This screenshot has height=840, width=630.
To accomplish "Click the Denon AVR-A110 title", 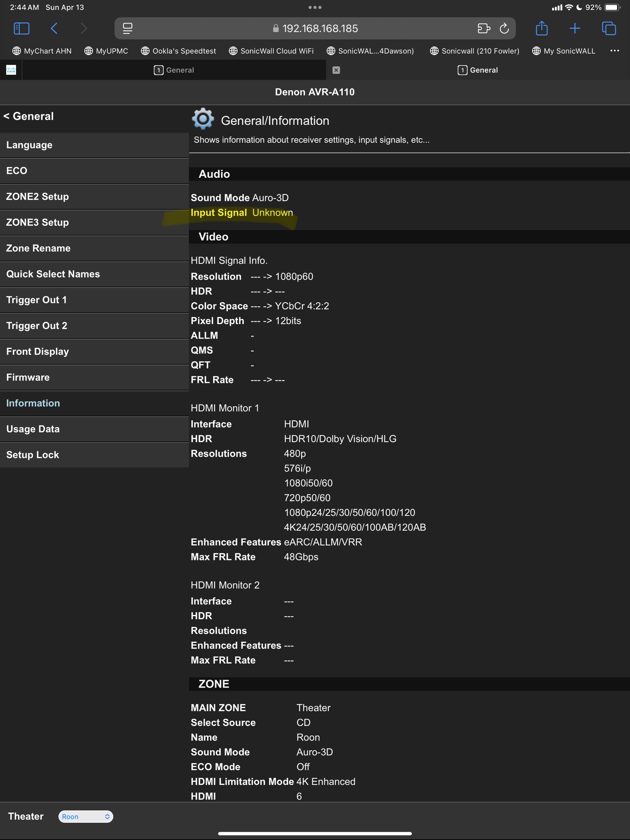I will click(315, 92).
